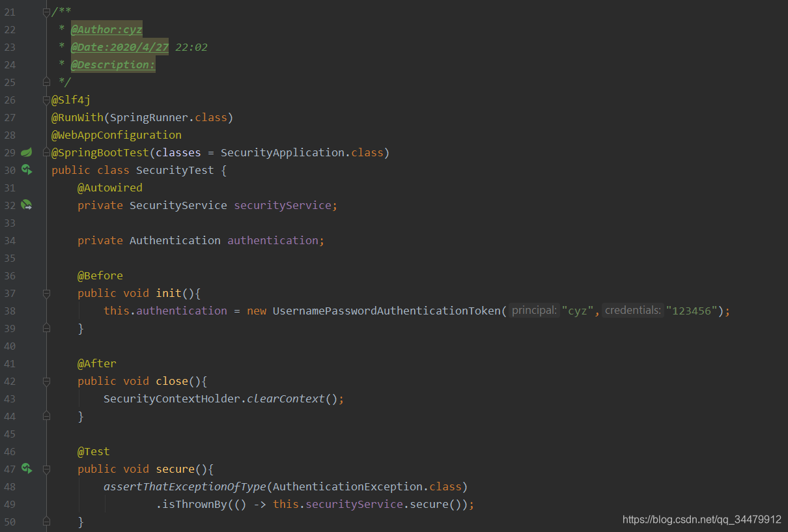Click the @SpringBootTest annotation
Screen dimensions: 788x532
(x=100, y=152)
